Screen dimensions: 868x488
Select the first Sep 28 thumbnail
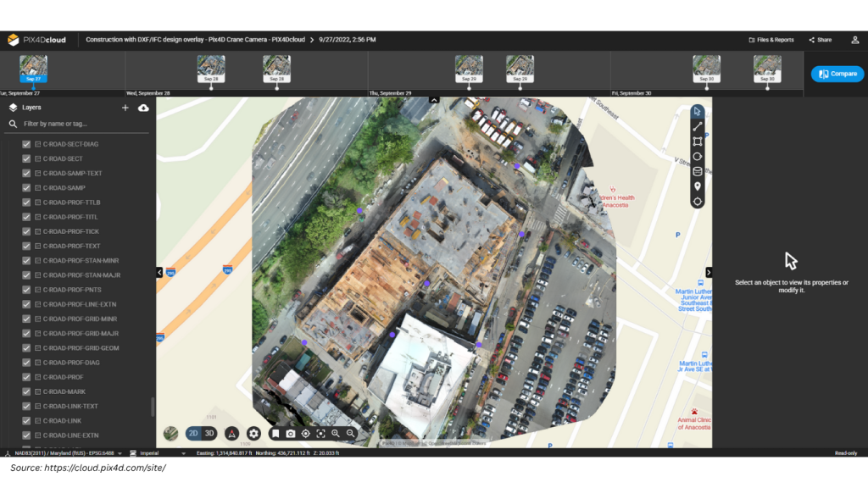[211, 69]
